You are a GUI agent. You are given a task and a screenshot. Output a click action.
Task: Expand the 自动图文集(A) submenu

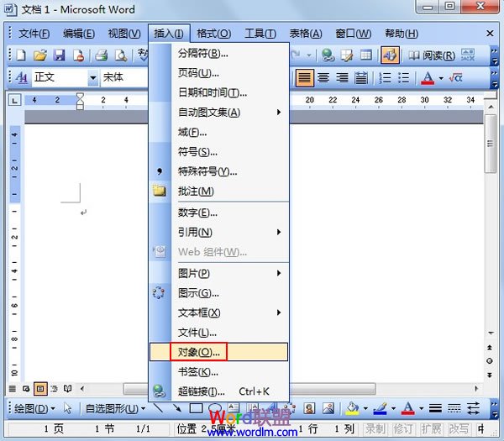click(x=218, y=113)
